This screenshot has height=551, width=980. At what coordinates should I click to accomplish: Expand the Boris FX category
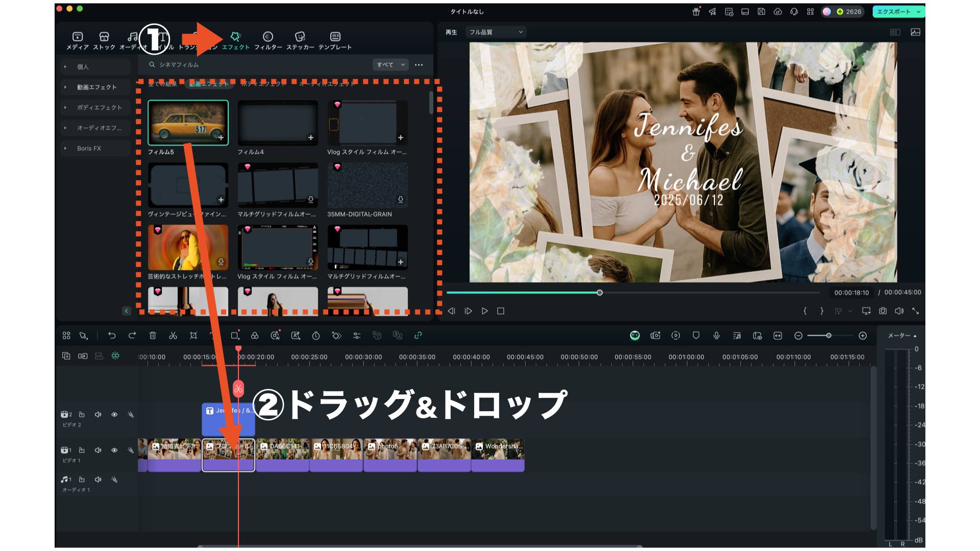95,148
